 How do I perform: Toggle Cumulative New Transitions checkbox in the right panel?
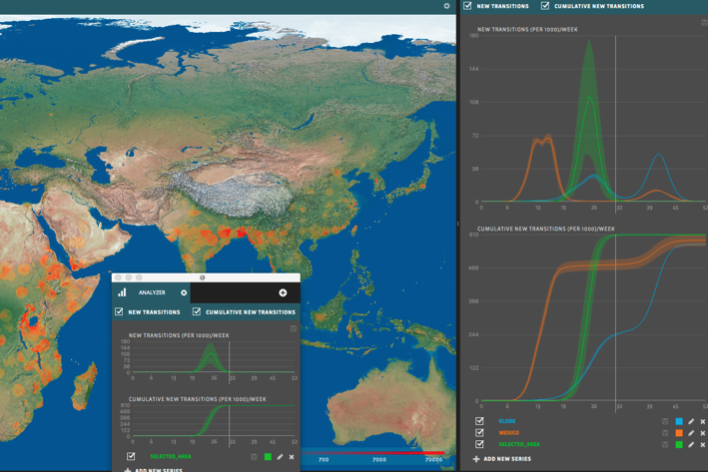(545, 6)
